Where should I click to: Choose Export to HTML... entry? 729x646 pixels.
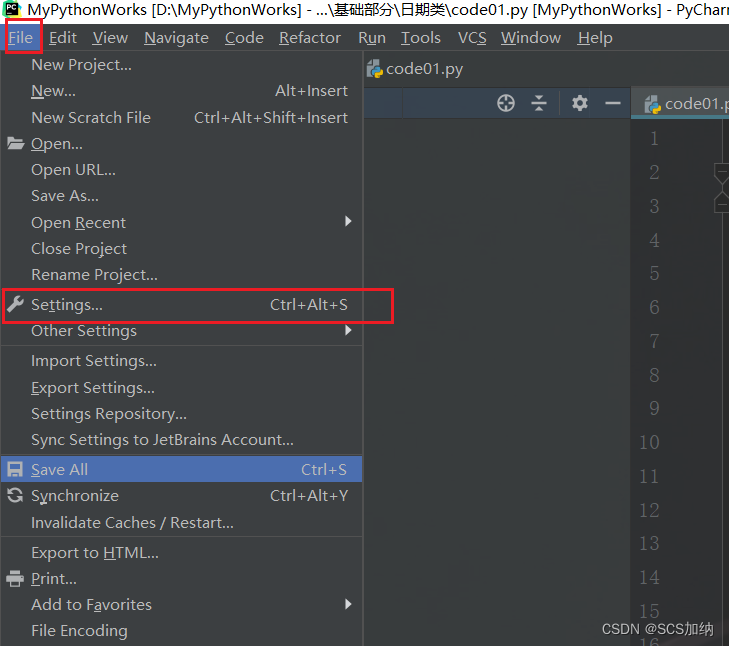[x=182, y=553]
